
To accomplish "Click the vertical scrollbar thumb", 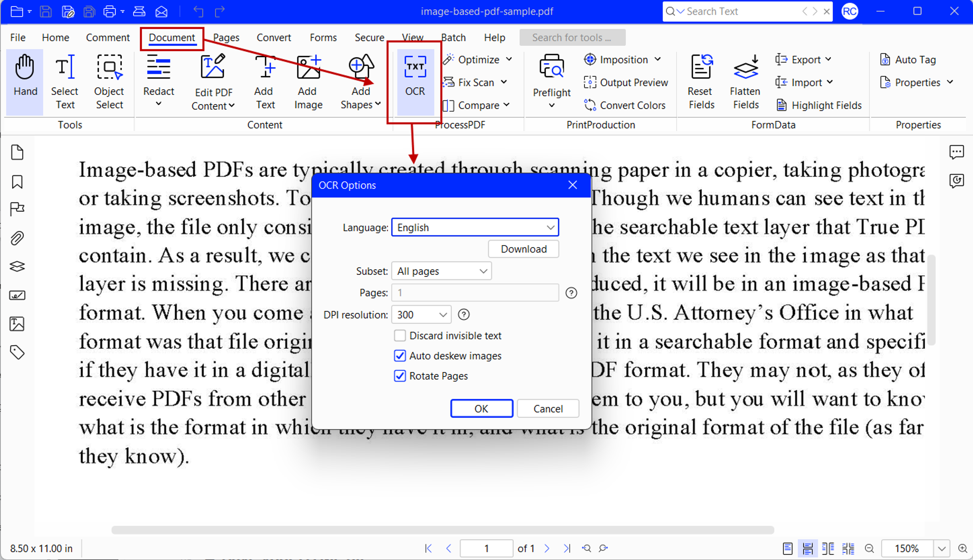I will click(x=931, y=300).
